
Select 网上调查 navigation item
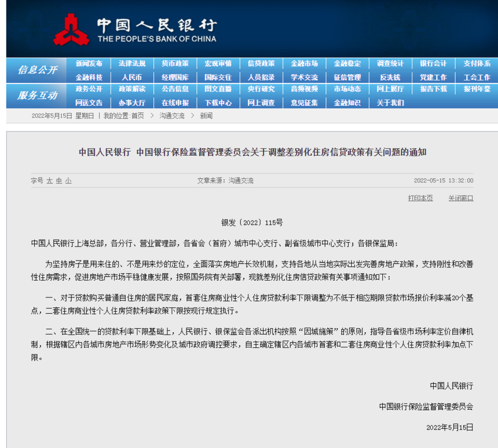click(x=261, y=103)
